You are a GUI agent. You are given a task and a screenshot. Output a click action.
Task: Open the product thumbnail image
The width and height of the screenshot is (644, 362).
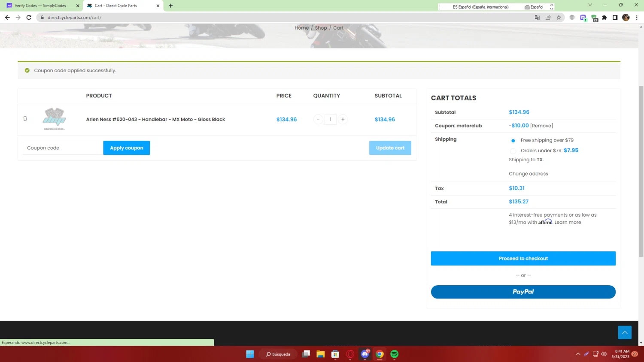click(54, 119)
